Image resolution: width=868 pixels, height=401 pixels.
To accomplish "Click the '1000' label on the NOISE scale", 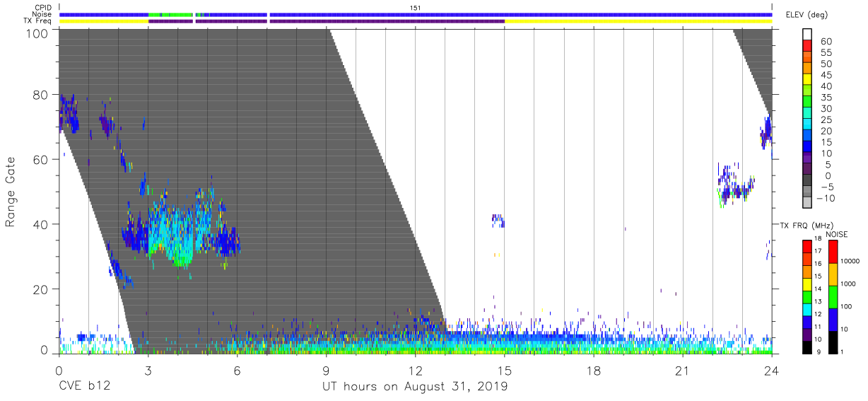I will (848, 285).
